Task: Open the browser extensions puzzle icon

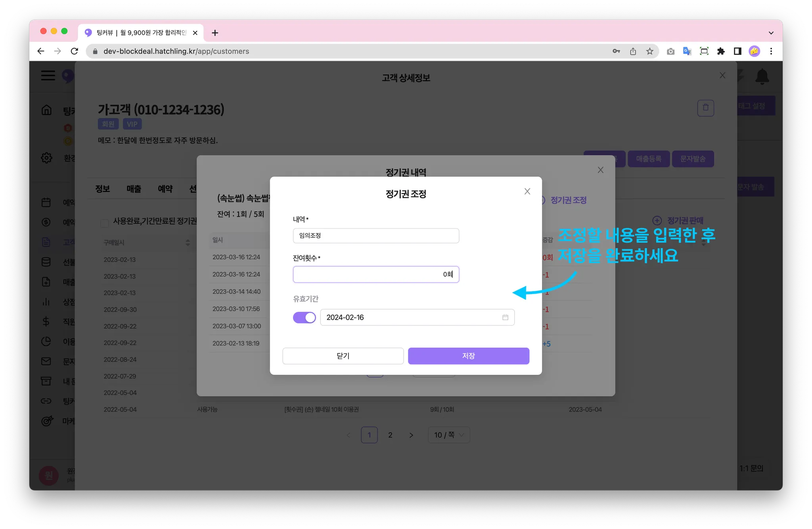Action: [721, 51]
